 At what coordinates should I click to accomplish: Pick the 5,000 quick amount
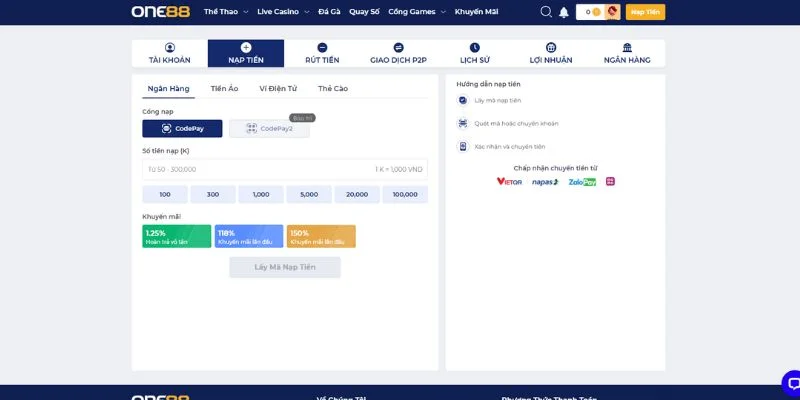click(x=309, y=194)
